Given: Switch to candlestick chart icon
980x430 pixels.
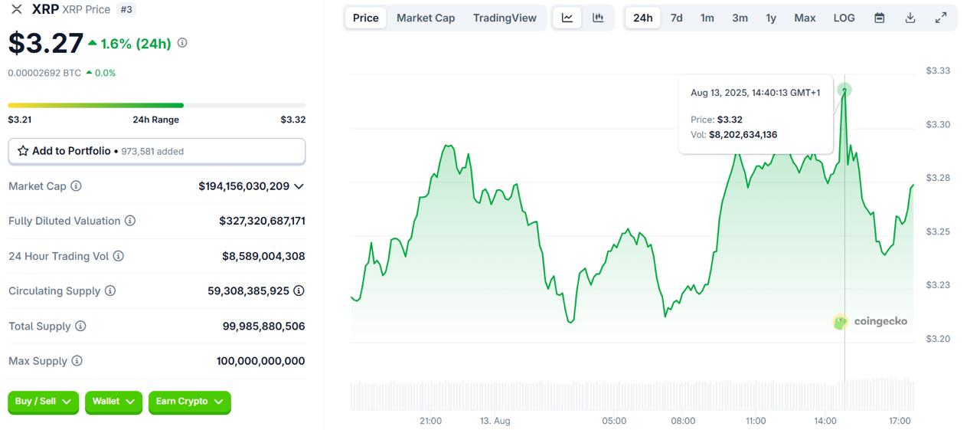Looking at the screenshot, I should [x=598, y=18].
